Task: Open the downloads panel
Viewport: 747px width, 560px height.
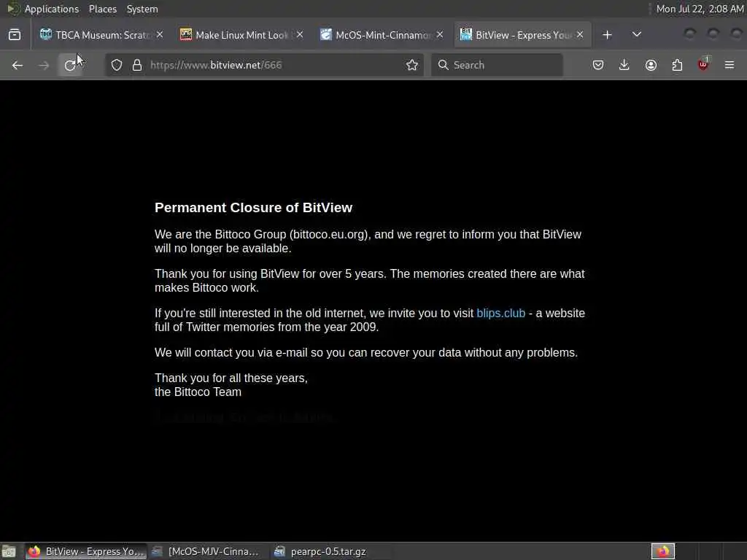Action: [624, 65]
